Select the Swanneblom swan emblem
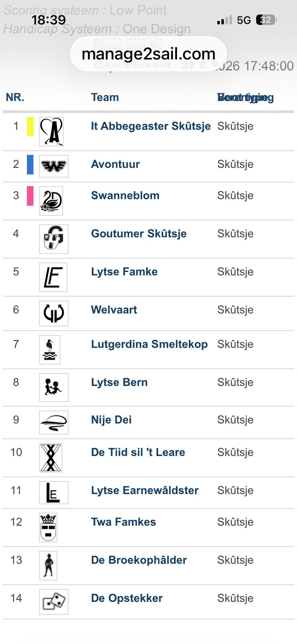The width and height of the screenshot is (297, 644). coord(51,201)
